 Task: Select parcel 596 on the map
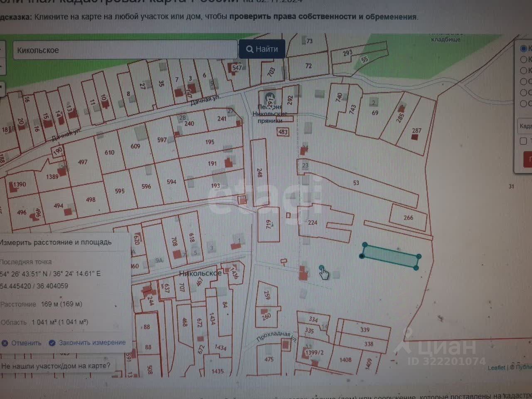[146, 186]
